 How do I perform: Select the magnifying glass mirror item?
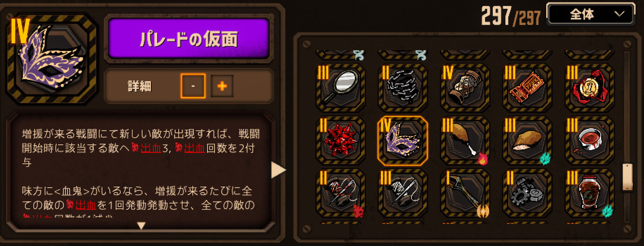[340, 88]
